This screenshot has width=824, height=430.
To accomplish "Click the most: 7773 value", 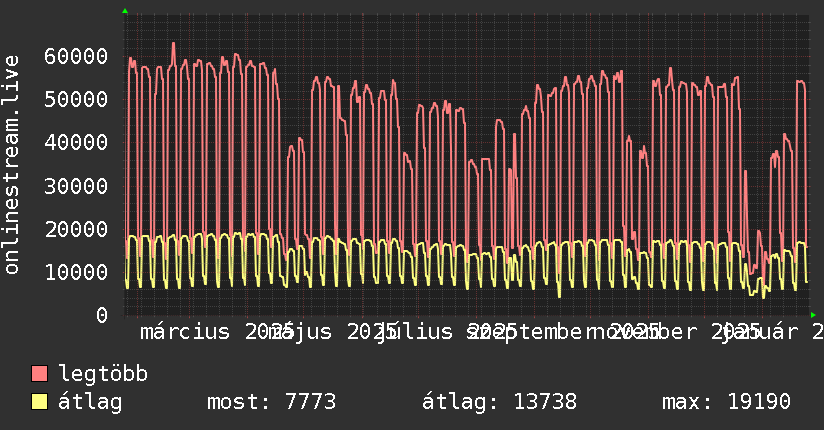I will [x=271, y=402].
